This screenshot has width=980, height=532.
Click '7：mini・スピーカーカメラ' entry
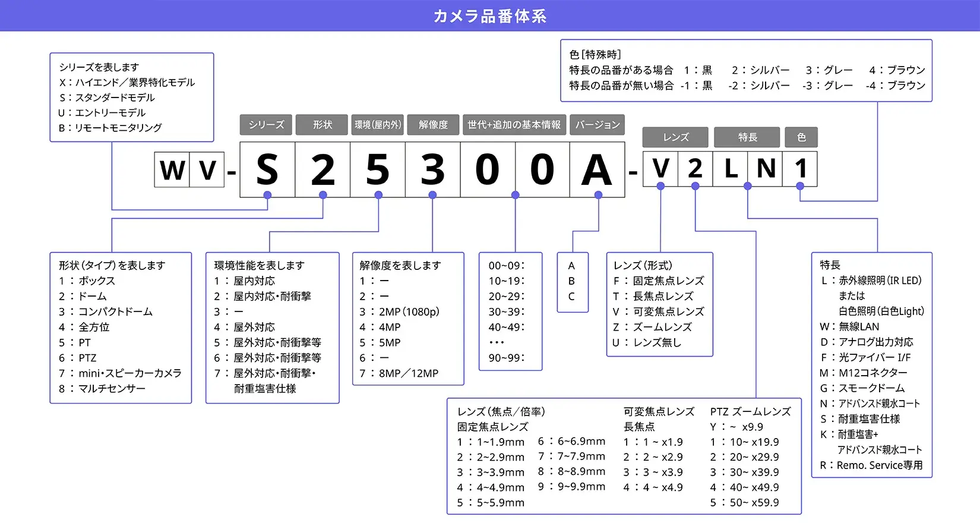click(120, 373)
